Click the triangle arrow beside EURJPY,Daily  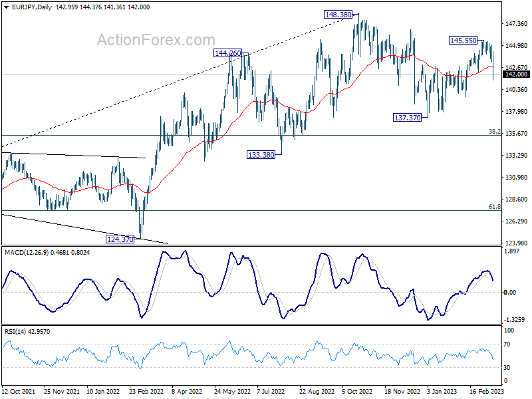click(x=6, y=7)
